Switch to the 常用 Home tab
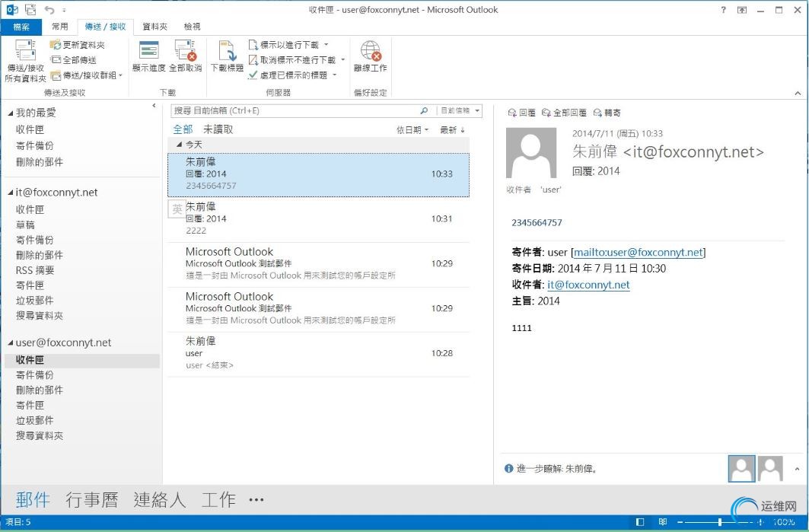The width and height of the screenshot is (809, 532). coord(60,27)
